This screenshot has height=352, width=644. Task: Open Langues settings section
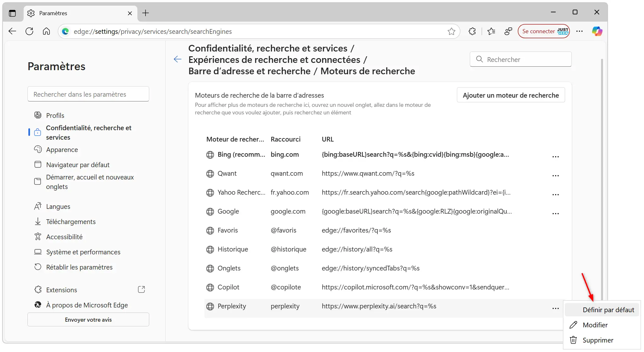click(58, 206)
